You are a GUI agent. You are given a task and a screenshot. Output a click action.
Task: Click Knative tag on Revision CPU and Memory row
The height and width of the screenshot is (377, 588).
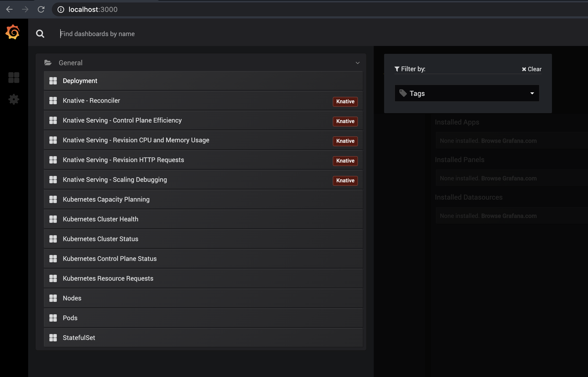point(345,141)
